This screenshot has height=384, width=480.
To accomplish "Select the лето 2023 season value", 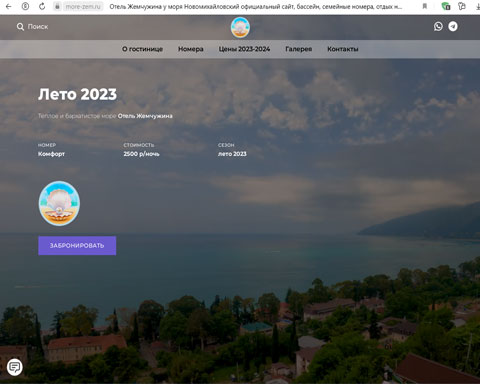I will coord(232,154).
